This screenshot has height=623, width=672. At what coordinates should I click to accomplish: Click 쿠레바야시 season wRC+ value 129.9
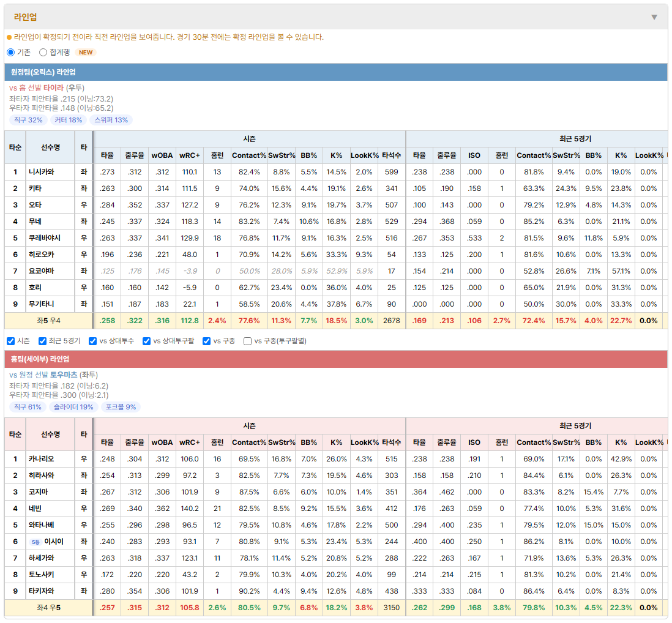(190, 238)
